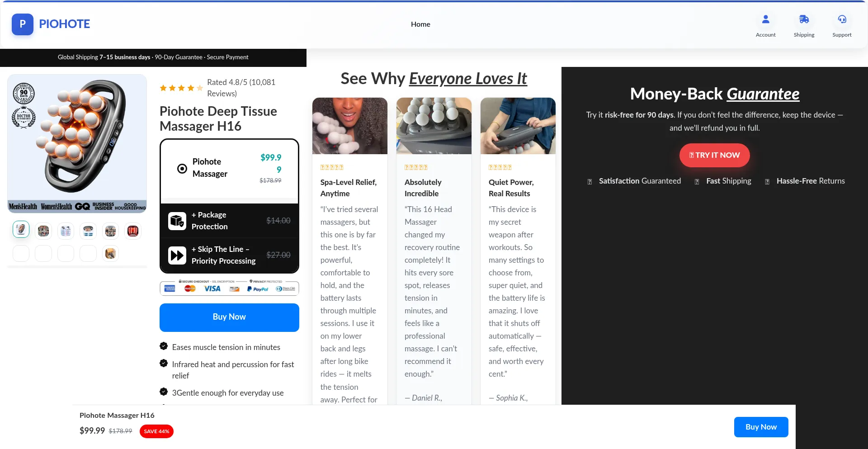868x449 pixels.
Task: Click "3Gentle enough for everyday use" text
Action: (x=228, y=393)
